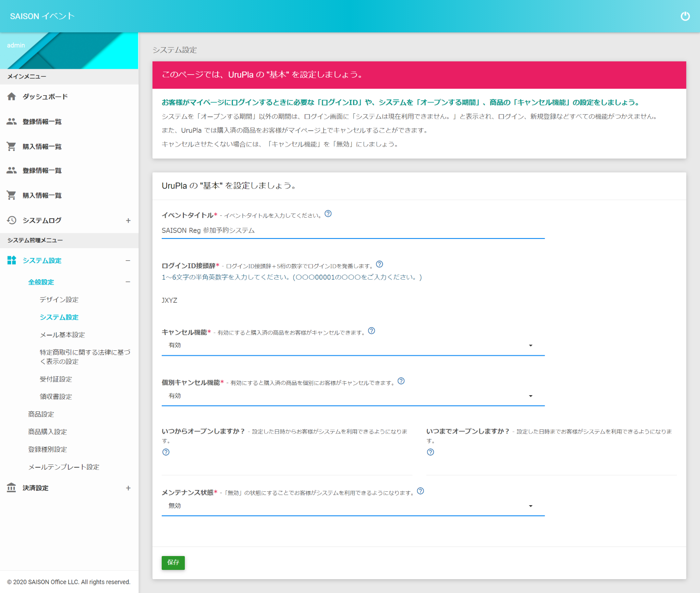700x593 pixels.
Task: Open ダッシュボード menu item
Action: click(x=45, y=97)
